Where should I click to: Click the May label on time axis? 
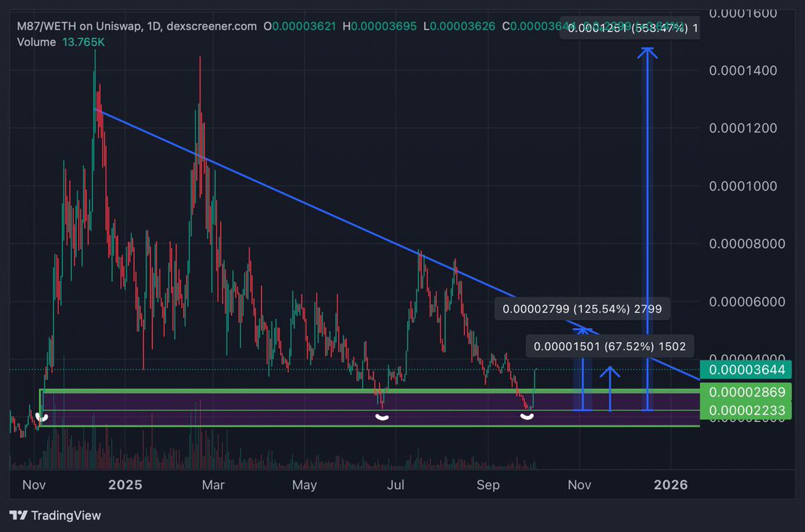[x=305, y=485]
